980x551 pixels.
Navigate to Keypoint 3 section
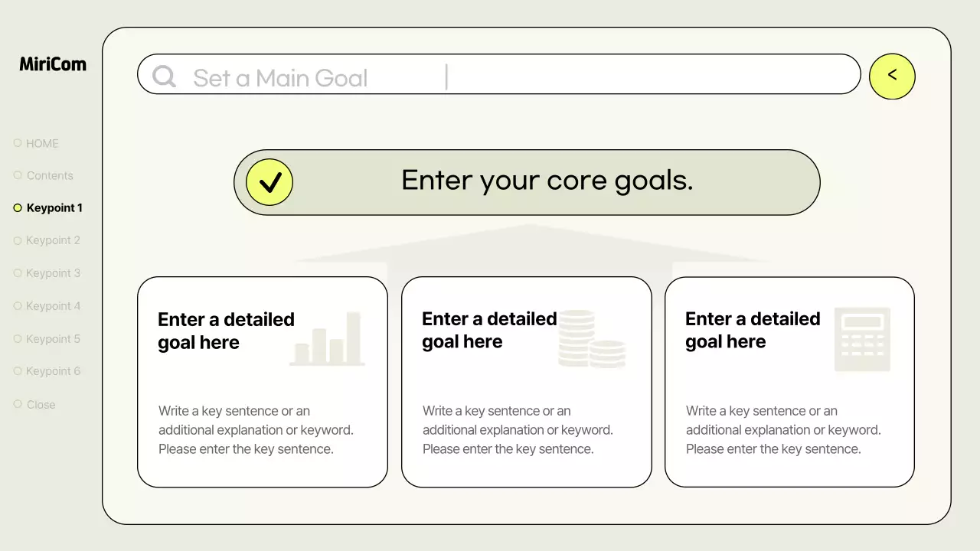(x=53, y=273)
